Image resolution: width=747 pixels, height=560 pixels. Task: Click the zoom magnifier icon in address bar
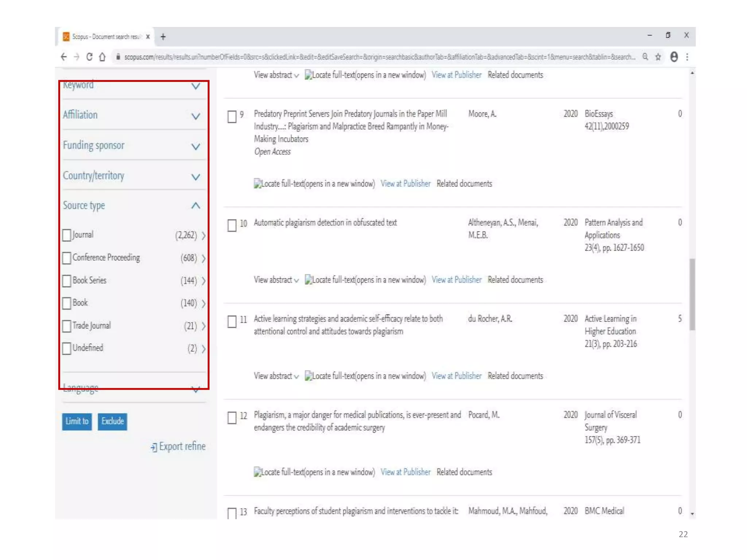(x=645, y=57)
